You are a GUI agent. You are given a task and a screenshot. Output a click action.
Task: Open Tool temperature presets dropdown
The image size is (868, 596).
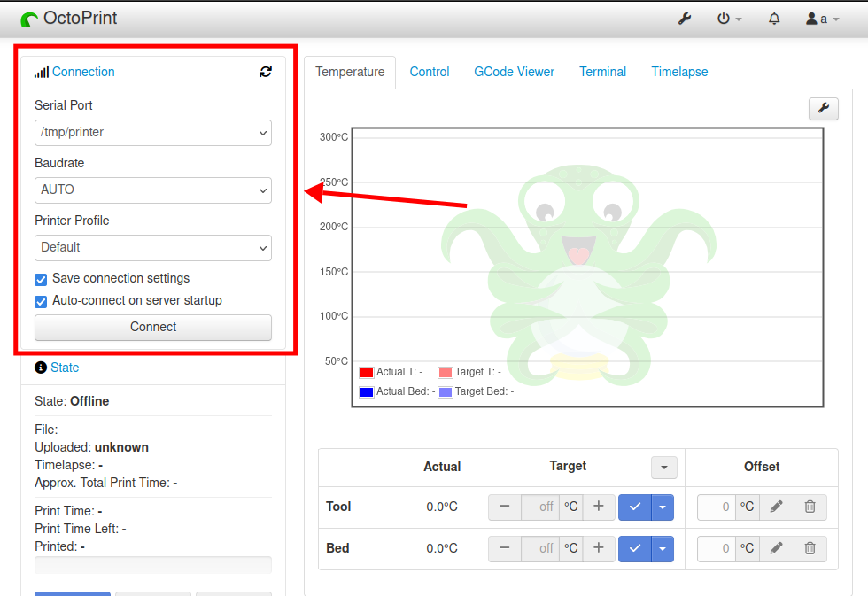[x=663, y=507]
